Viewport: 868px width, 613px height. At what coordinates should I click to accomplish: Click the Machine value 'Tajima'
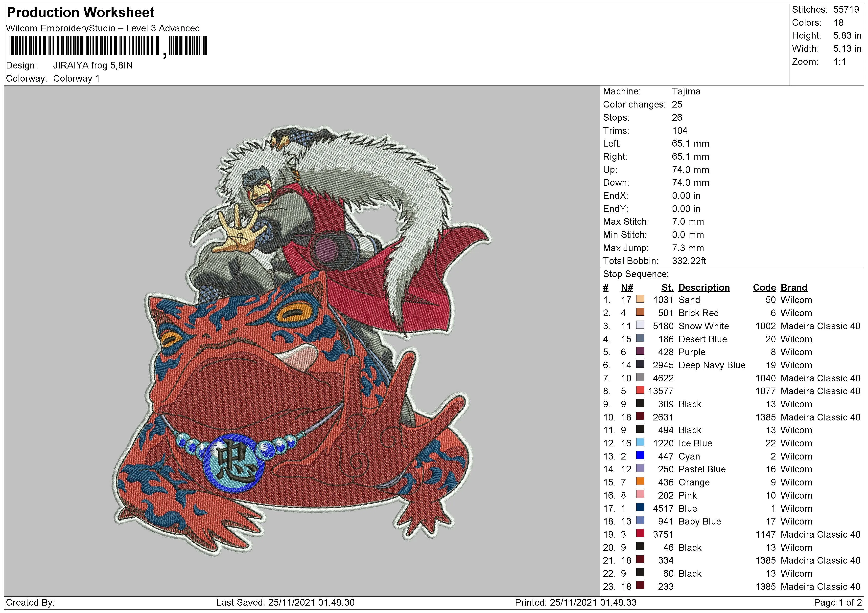[x=686, y=91]
